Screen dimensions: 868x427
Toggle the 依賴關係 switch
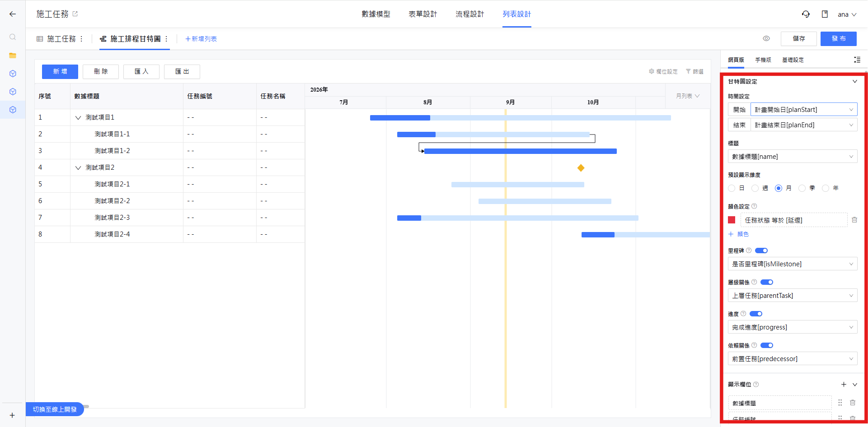coord(767,345)
